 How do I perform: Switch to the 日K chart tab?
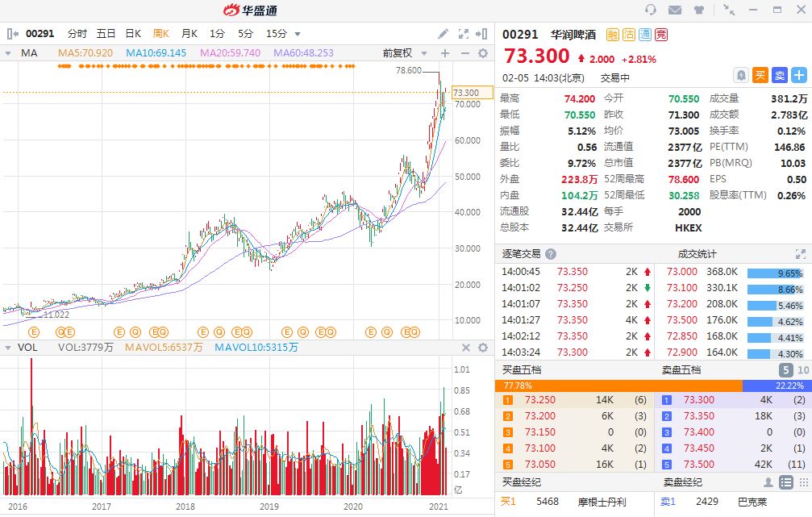pyautogui.click(x=133, y=34)
